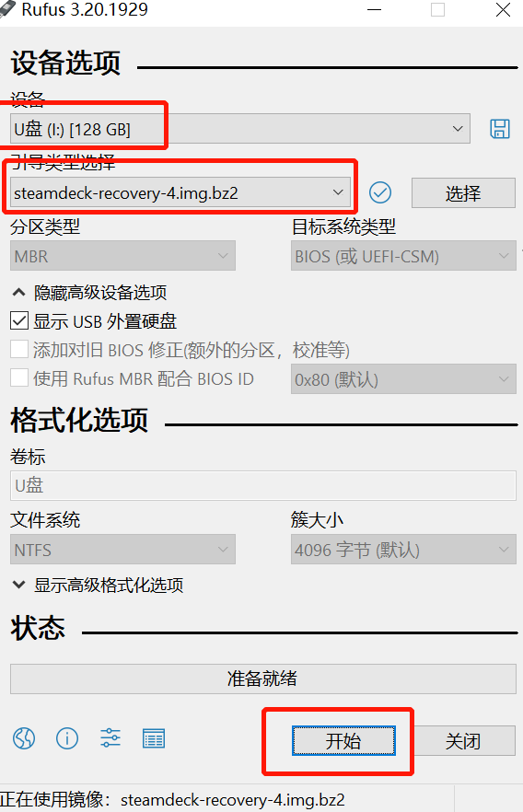Click the save device image disk icon
The width and height of the screenshot is (523, 812).
coord(500,129)
